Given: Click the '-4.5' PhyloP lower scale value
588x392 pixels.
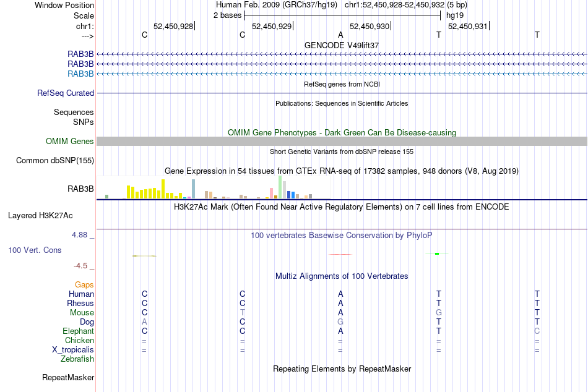Looking at the screenshot, I should pos(80,266).
